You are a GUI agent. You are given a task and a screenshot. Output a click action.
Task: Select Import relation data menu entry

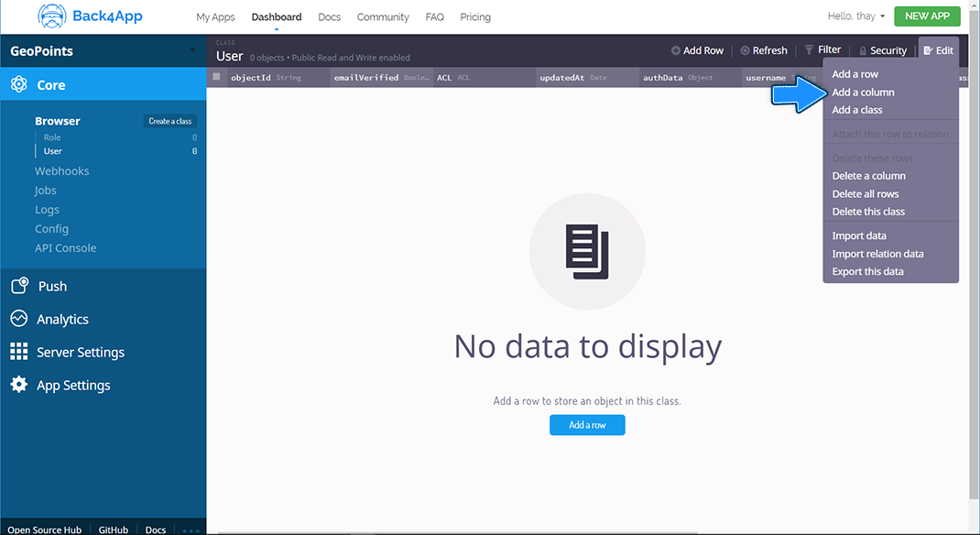[x=878, y=255]
